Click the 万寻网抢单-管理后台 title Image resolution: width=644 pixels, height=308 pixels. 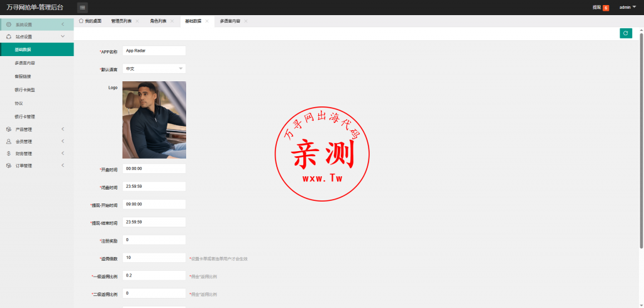[35, 8]
